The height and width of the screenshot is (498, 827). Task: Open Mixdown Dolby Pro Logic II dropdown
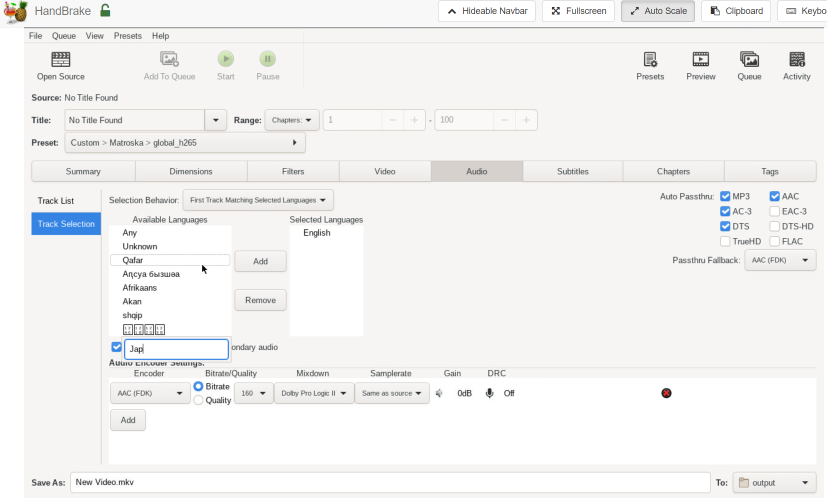[314, 393]
